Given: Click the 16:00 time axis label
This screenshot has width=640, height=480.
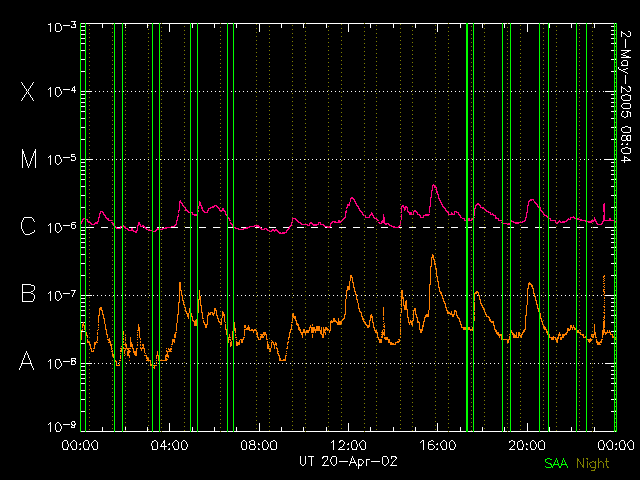Looking at the screenshot, I should coord(438,445).
